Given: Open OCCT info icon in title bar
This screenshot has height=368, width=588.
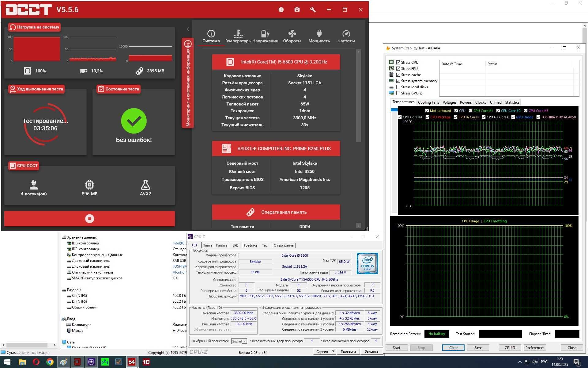Looking at the screenshot, I should click(x=281, y=10).
